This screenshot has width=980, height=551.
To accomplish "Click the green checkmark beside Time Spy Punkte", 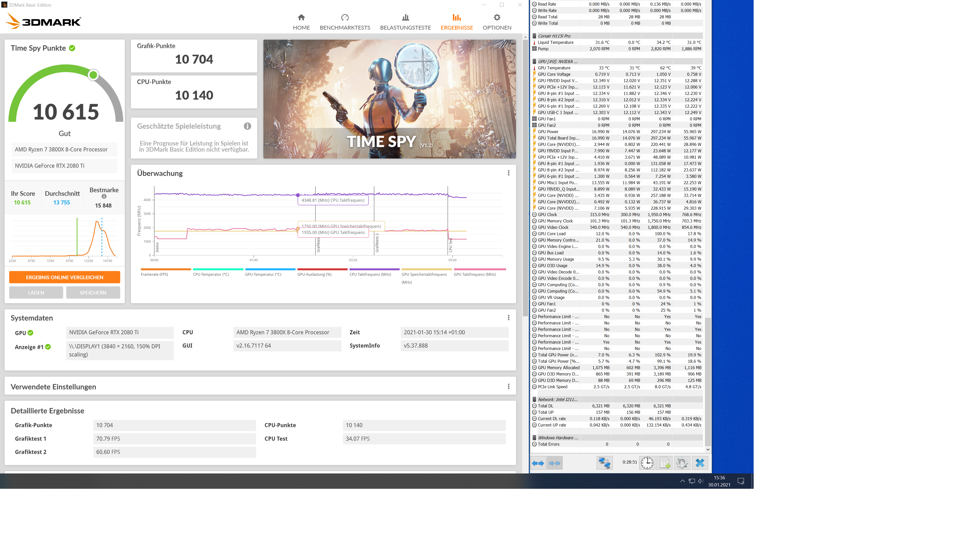I will click(x=72, y=48).
